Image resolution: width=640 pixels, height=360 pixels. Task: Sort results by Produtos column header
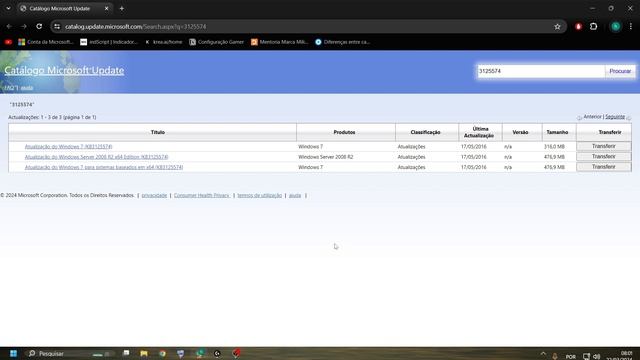(344, 132)
